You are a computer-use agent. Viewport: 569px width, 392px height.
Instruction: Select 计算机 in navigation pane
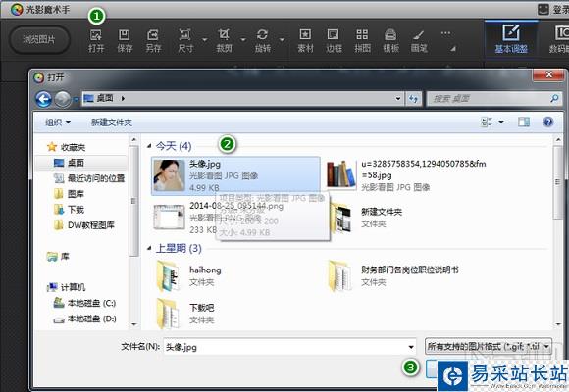(x=66, y=287)
